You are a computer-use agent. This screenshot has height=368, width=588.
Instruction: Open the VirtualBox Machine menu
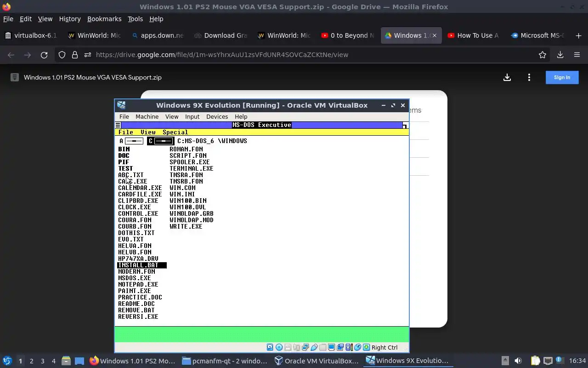[147, 116]
